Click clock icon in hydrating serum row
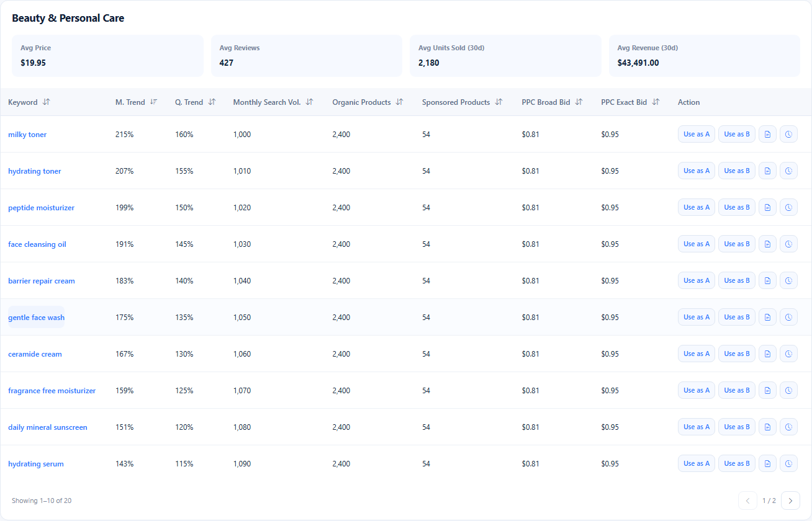Screen dimensions: 812x521 click(x=788, y=463)
